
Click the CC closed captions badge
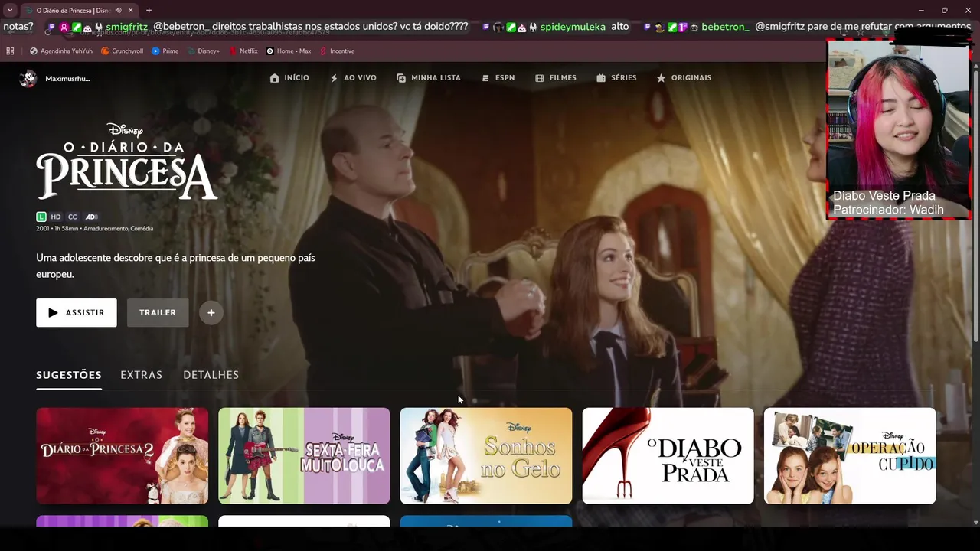[x=73, y=217]
